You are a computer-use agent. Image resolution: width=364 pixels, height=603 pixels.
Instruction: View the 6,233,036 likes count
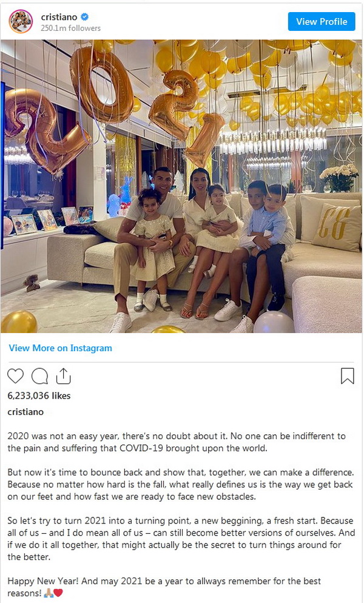pyautogui.click(x=39, y=396)
